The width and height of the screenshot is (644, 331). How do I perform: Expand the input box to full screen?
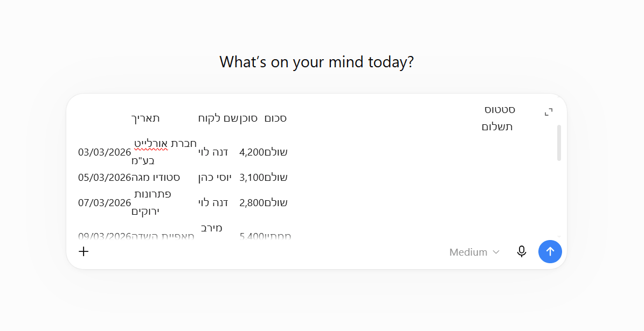548,112
